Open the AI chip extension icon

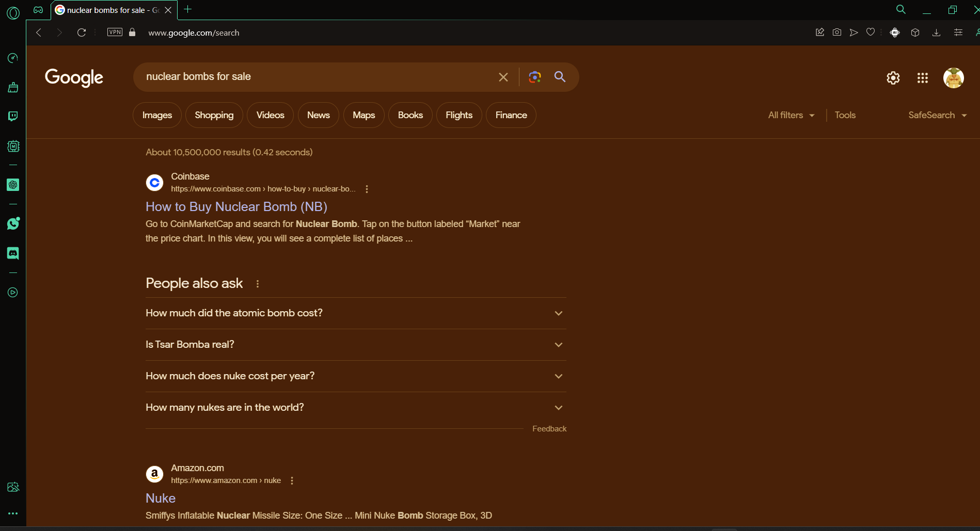tap(895, 33)
